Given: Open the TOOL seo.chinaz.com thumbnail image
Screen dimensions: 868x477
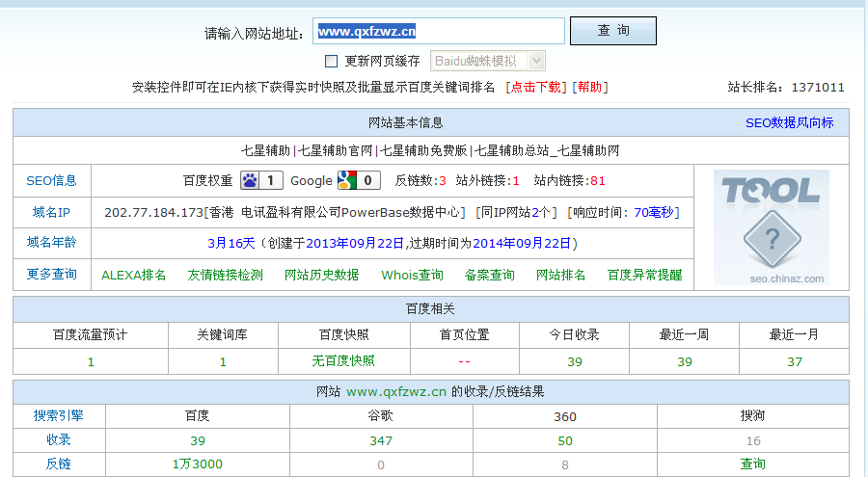Looking at the screenshot, I should [772, 227].
